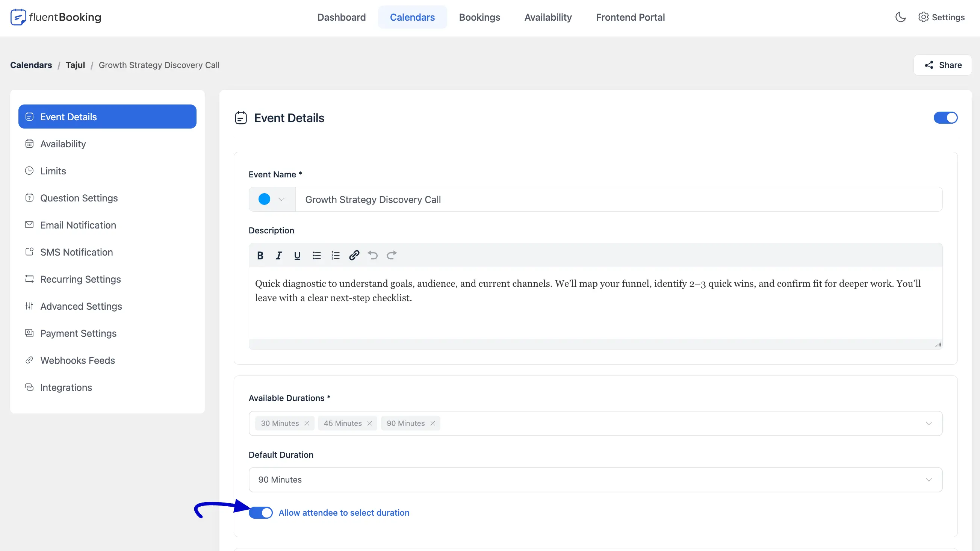
Task: Go to the Dashboard tab
Action: pos(341,17)
